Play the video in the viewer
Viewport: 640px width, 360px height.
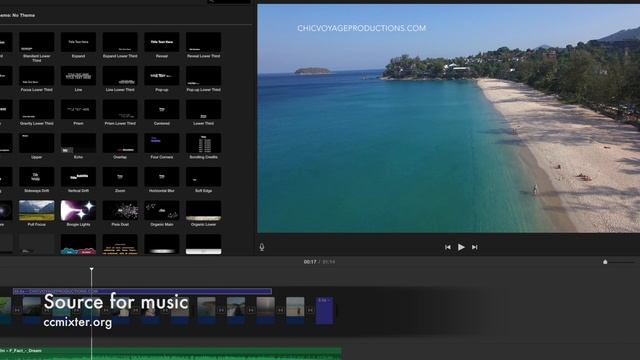(461, 247)
